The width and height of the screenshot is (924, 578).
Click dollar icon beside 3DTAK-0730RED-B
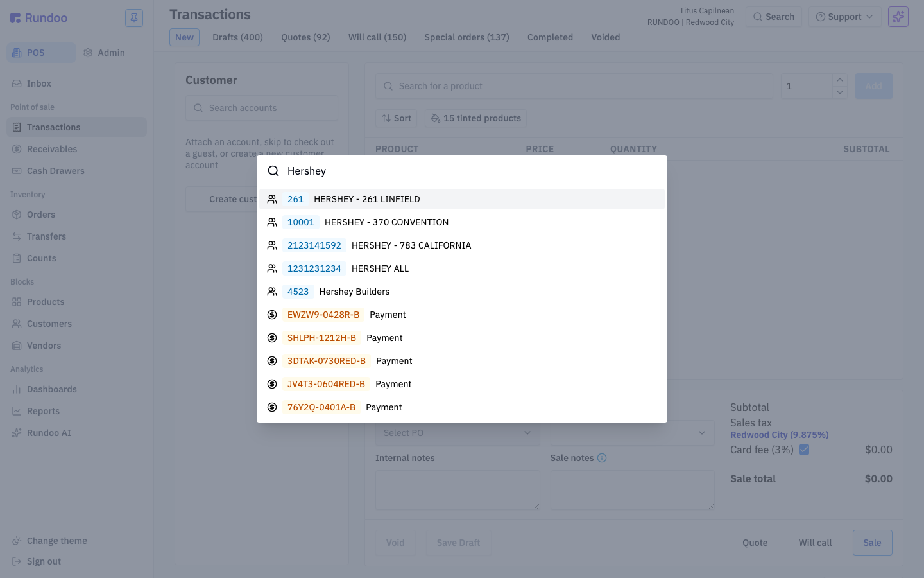click(272, 361)
